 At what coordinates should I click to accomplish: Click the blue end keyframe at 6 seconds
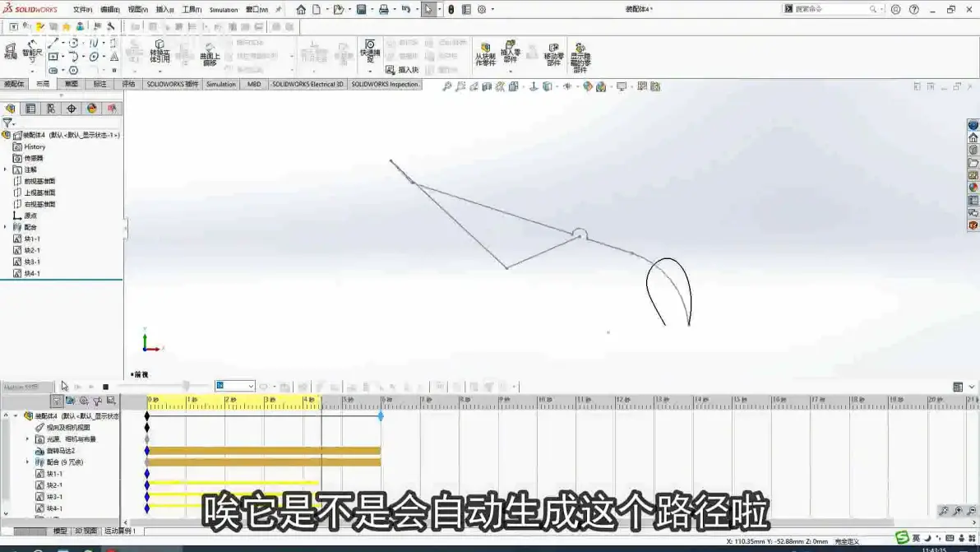point(381,415)
